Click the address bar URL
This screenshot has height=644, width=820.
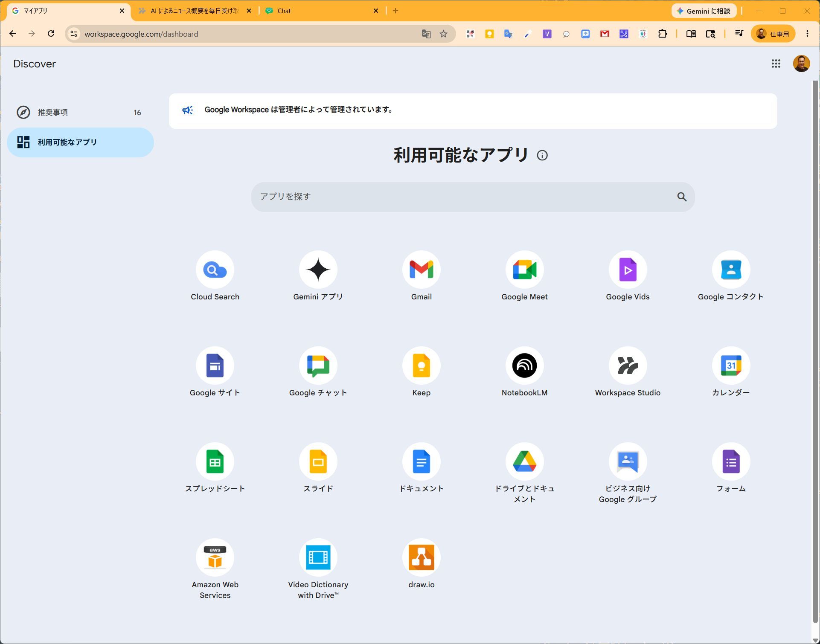coord(141,34)
